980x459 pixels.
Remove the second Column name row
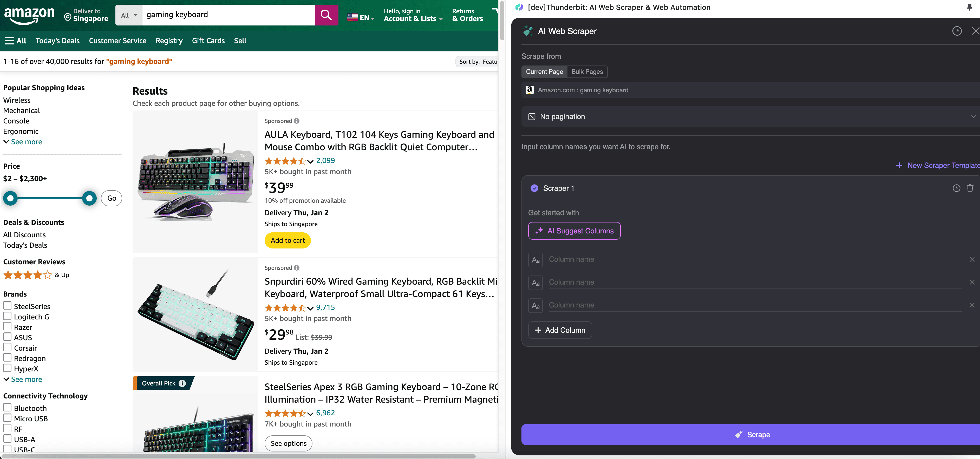tap(972, 282)
